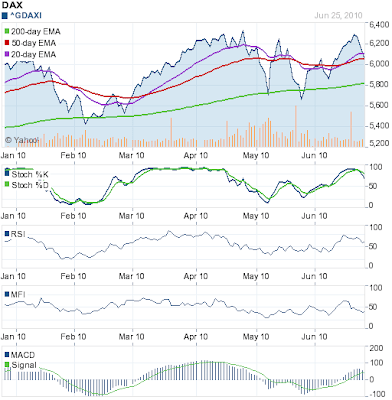Image resolution: width=392 pixels, height=400 pixels.
Task: Click Jan 10 under the price chart
Action: click(13, 155)
